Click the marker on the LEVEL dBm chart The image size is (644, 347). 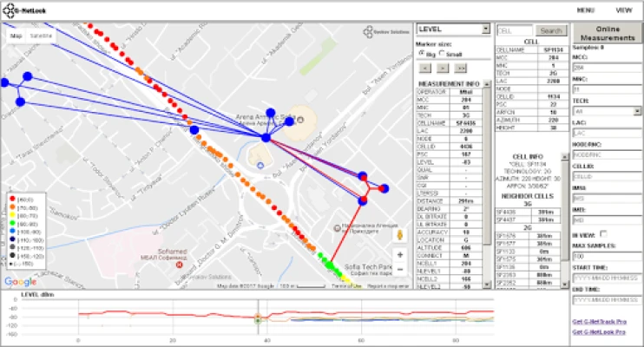[257, 319]
